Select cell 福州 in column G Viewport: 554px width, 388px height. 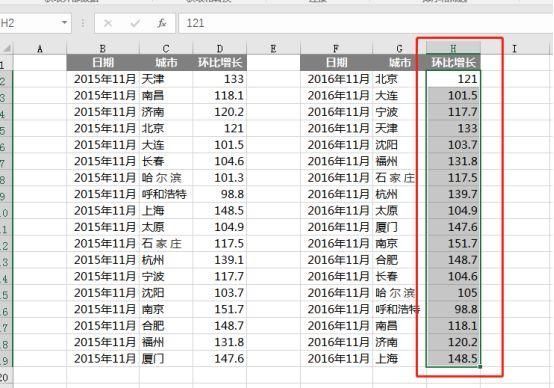[399, 161]
